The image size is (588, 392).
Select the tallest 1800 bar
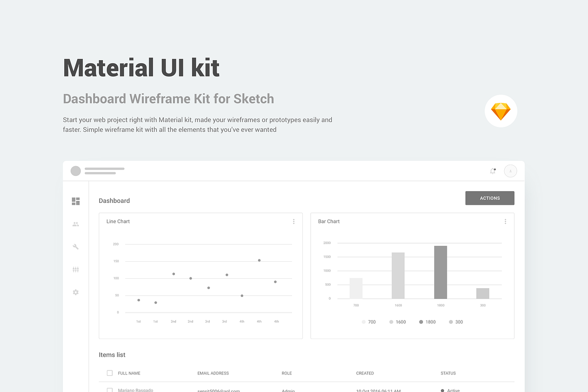[441, 272]
